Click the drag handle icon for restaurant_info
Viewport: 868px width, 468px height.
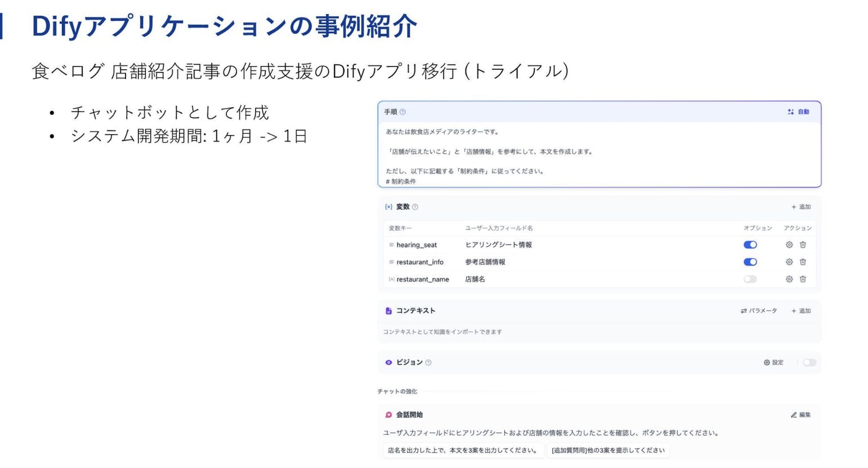[391, 262]
